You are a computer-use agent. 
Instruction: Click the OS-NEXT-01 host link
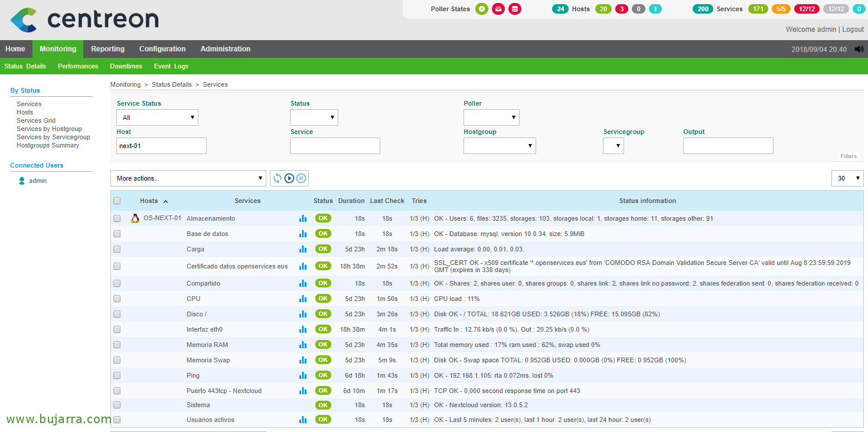162,218
